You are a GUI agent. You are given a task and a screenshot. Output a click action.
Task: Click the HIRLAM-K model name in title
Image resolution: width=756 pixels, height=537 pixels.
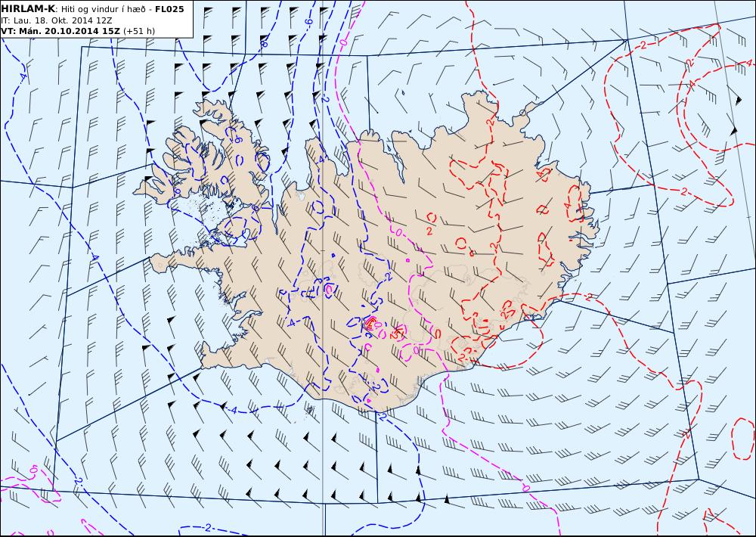click(29, 8)
